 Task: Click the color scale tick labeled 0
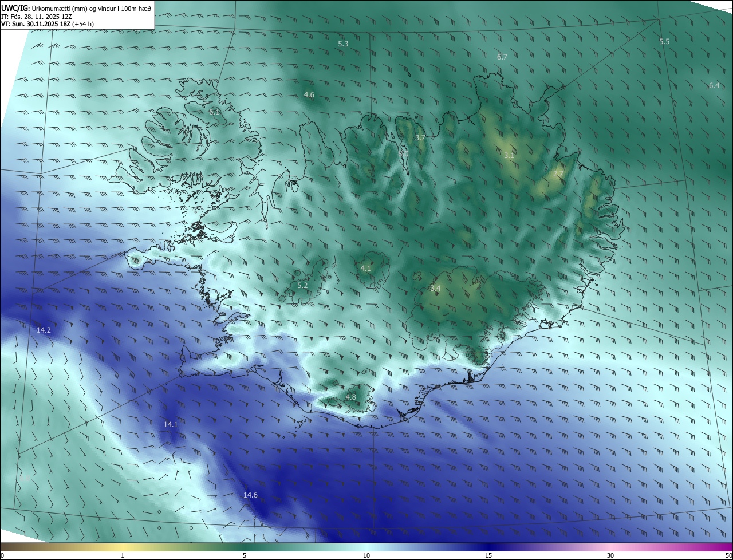tap(2, 555)
